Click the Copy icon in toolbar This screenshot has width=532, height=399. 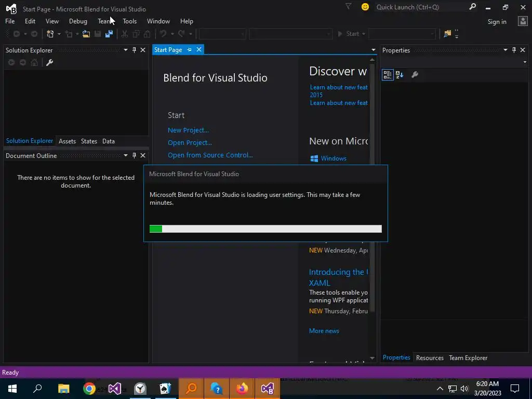point(136,34)
